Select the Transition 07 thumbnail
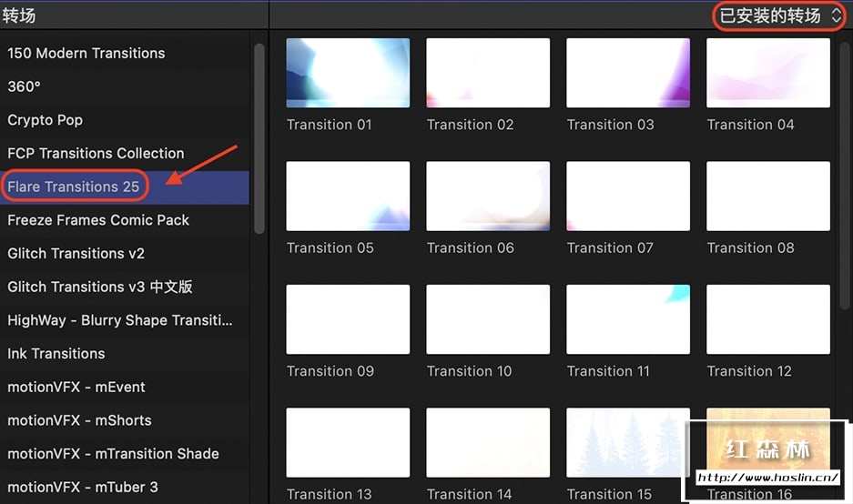The width and height of the screenshot is (853, 504). pos(628,197)
